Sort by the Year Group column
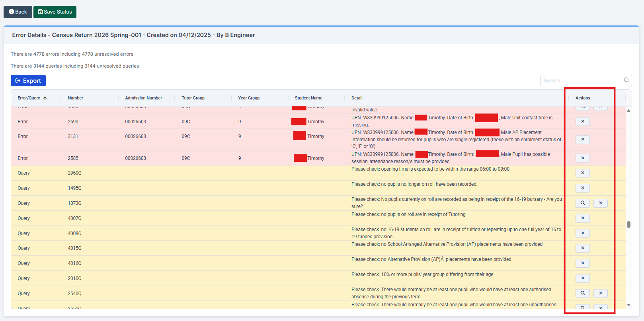 (249, 98)
